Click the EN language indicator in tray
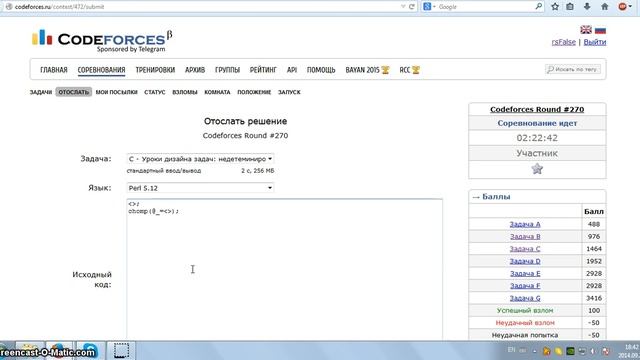This screenshot has height=360, width=640. pyautogui.click(x=511, y=350)
